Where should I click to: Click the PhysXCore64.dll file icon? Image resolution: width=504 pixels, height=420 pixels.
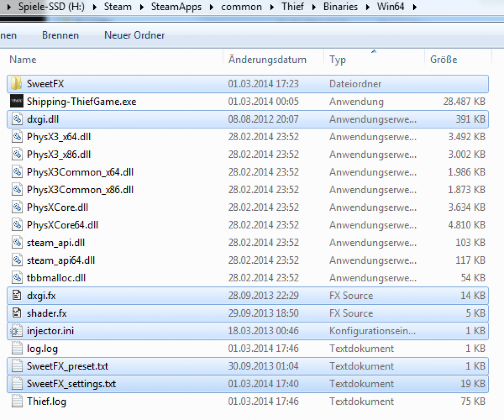pyautogui.click(x=17, y=225)
